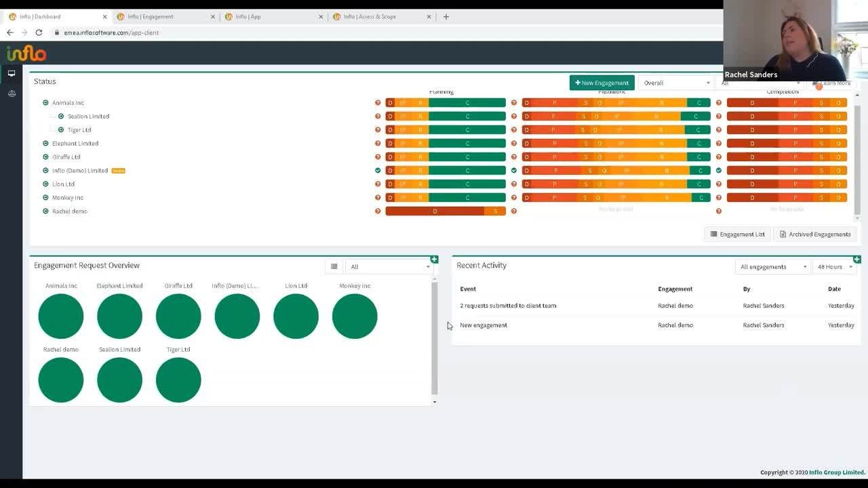Click the New Engagement button
Viewport: 868px width, 488px height.
pos(601,83)
